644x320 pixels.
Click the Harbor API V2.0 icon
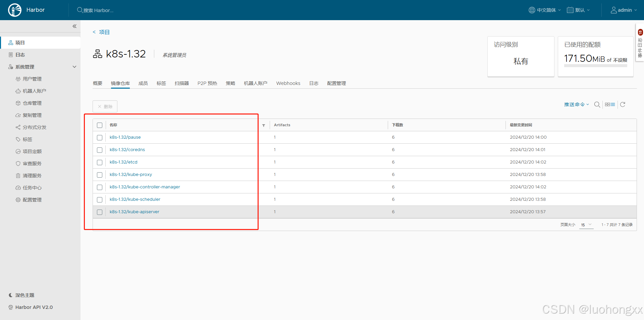click(11, 307)
